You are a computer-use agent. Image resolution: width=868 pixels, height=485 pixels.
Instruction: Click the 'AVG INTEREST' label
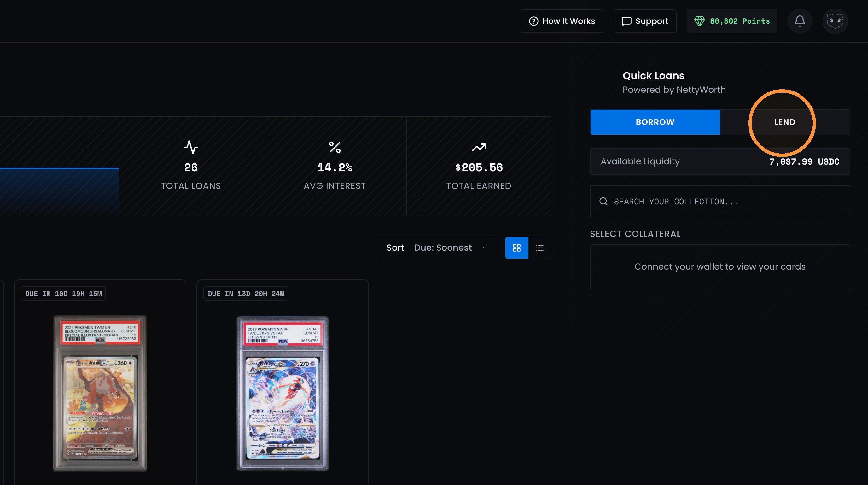[x=335, y=186]
